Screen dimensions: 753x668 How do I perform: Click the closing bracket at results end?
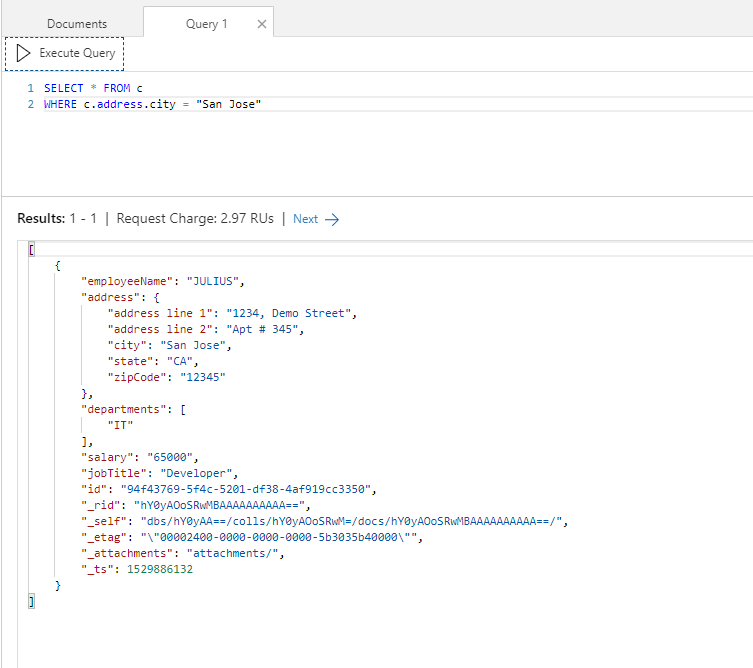(32, 601)
